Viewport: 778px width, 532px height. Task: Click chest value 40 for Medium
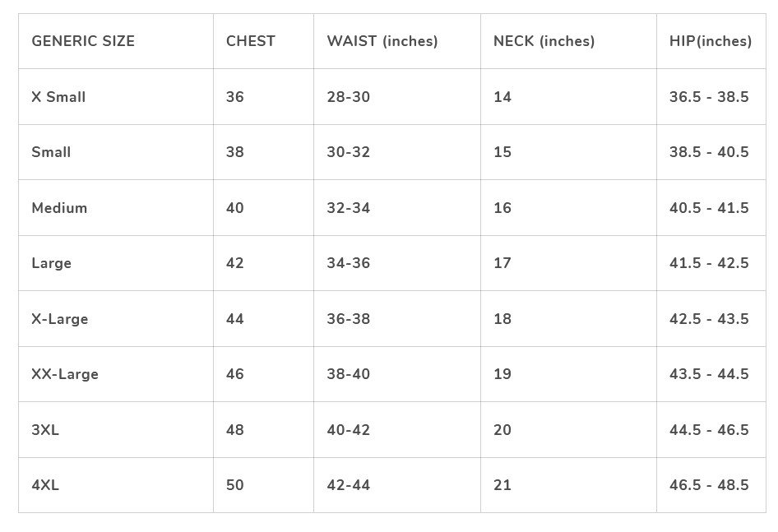pyautogui.click(x=234, y=207)
